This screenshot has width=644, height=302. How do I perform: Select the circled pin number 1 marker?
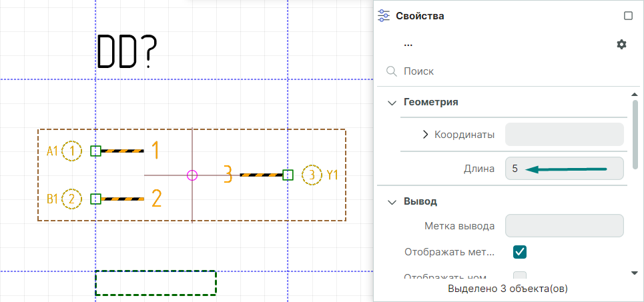coord(71,151)
